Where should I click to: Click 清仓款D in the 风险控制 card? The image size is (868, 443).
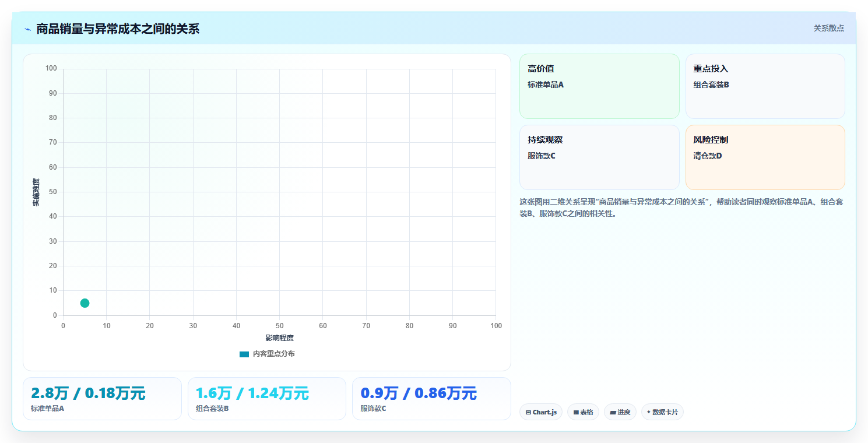point(708,156)
